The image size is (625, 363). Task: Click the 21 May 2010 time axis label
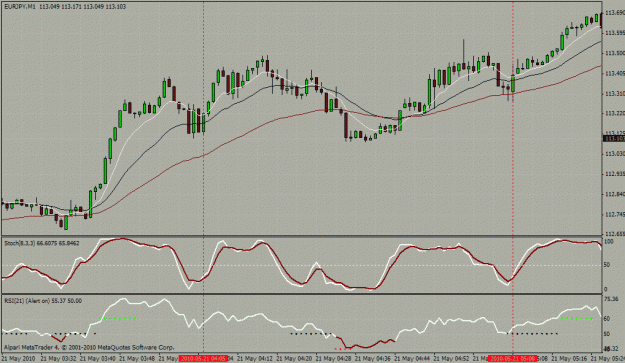[18, 359]
